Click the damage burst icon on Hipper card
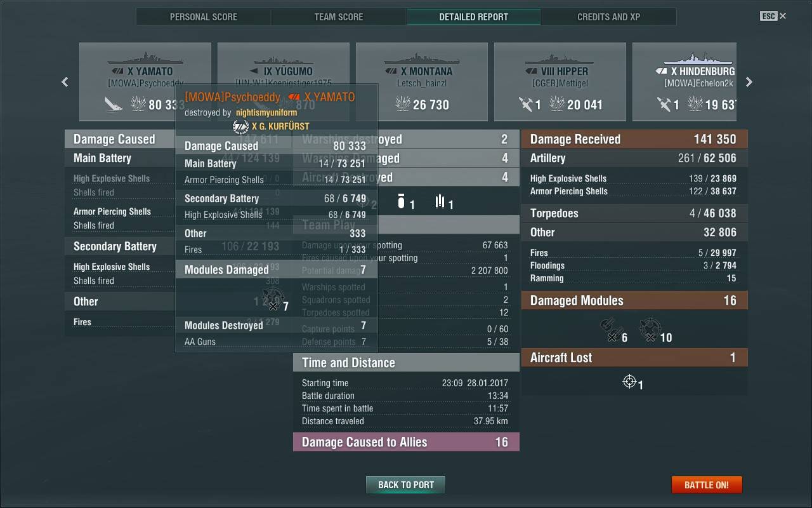812x508 pixels. tap(557, 104)
